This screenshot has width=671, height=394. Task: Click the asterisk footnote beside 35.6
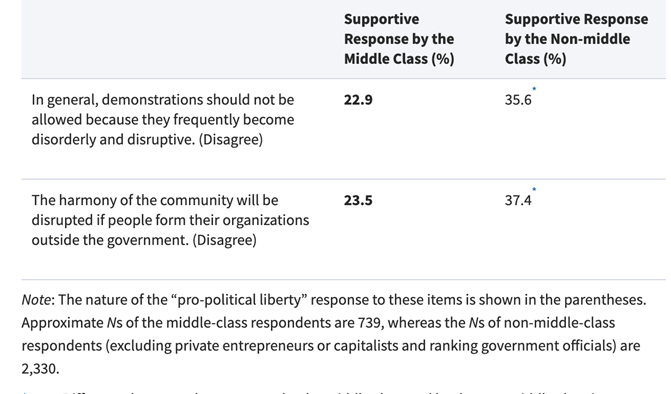(x=534, y=89)
